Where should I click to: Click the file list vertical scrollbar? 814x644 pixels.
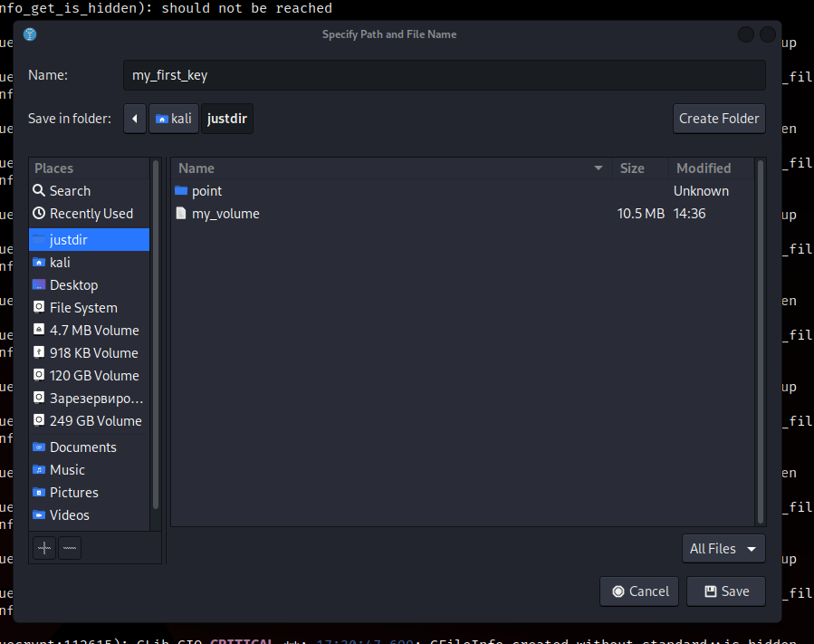(x=761, y=341)
